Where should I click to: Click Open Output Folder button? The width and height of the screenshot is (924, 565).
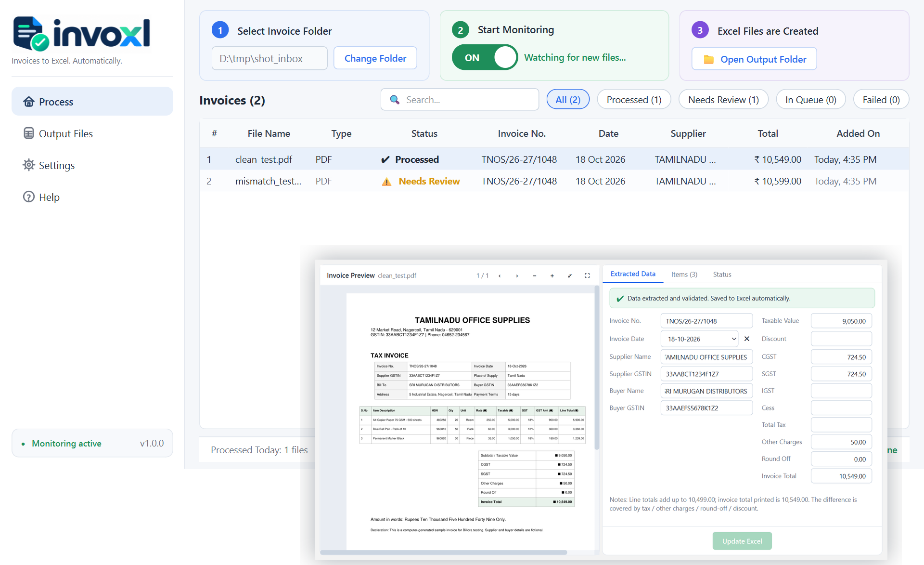coord(754,59)
